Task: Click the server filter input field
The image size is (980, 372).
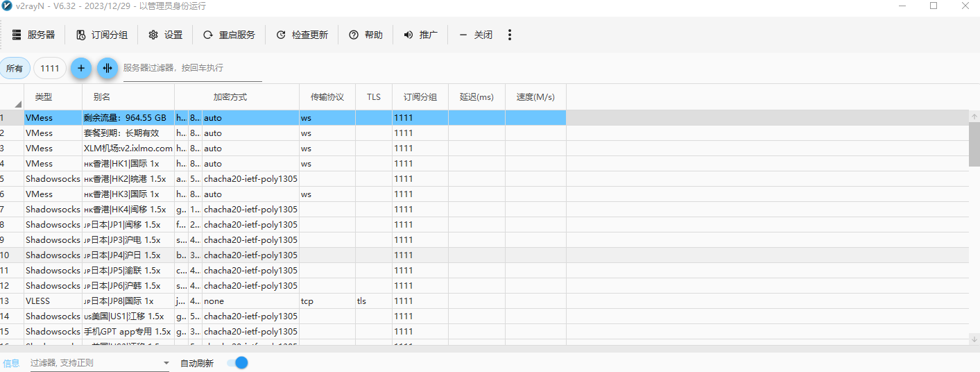Action: click(x=192, y=68)
